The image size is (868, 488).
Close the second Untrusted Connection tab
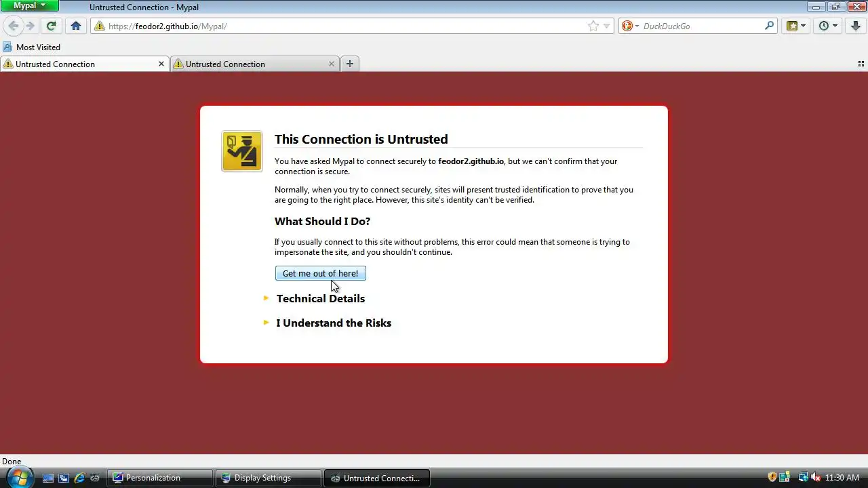332,64
